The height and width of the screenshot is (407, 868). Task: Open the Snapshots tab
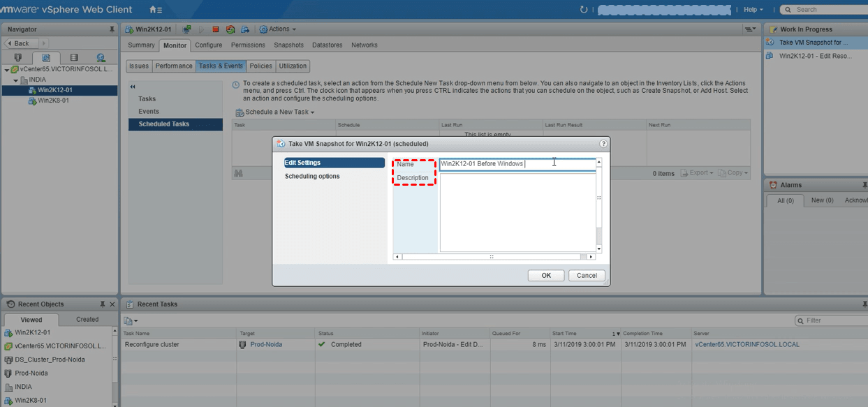(x=288, y=45)
